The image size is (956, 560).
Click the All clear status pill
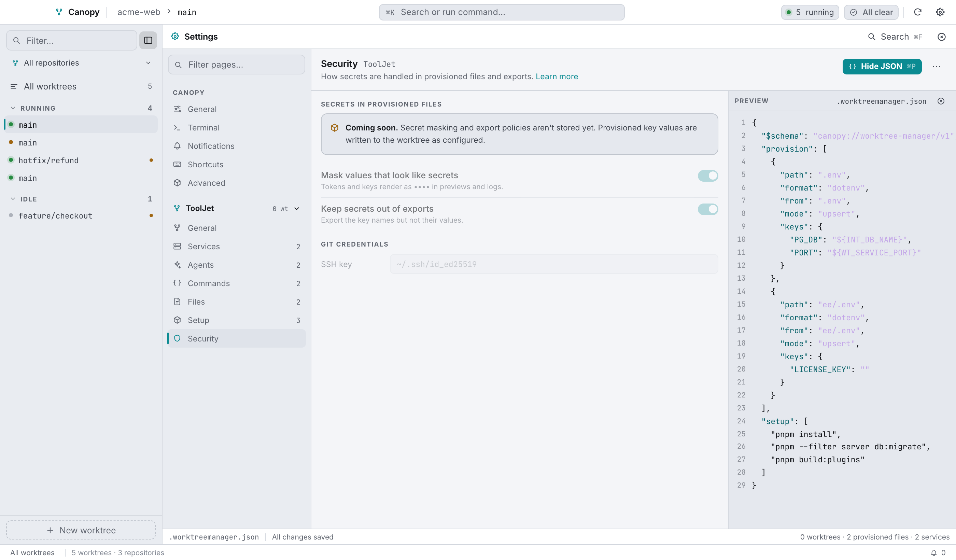pos(871,12)
